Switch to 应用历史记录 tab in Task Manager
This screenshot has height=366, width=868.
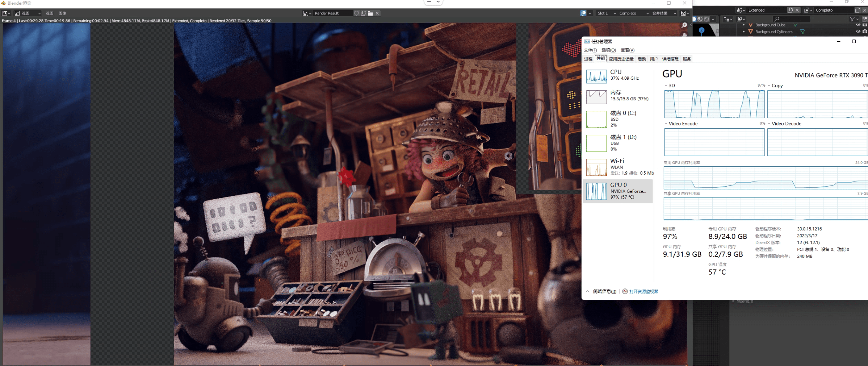pyautogui.click(x=621, y=59)
